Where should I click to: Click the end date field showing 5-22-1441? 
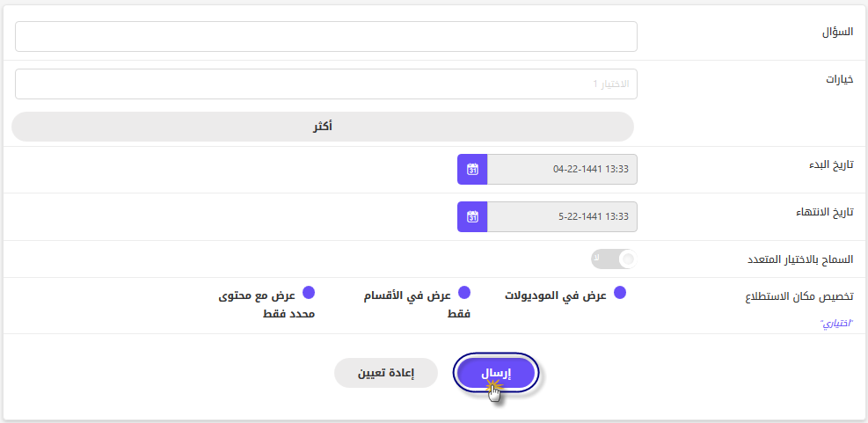tap(562, 216)
